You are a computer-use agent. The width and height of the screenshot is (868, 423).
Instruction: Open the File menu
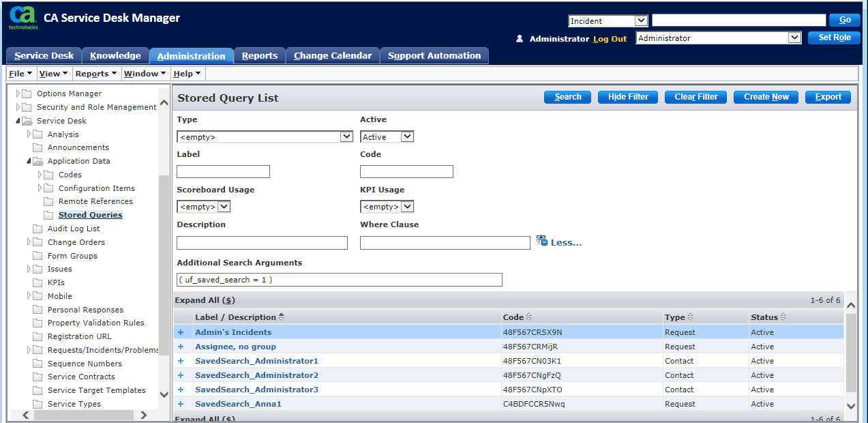point(20,74)
